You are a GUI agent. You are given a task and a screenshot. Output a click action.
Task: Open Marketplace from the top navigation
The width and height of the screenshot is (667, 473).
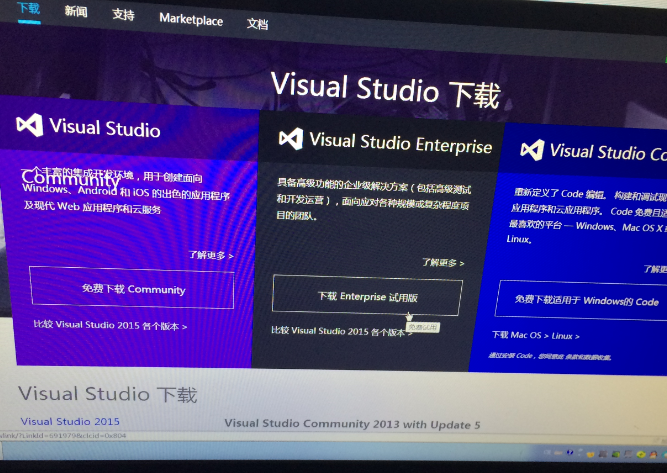(191, 20)
